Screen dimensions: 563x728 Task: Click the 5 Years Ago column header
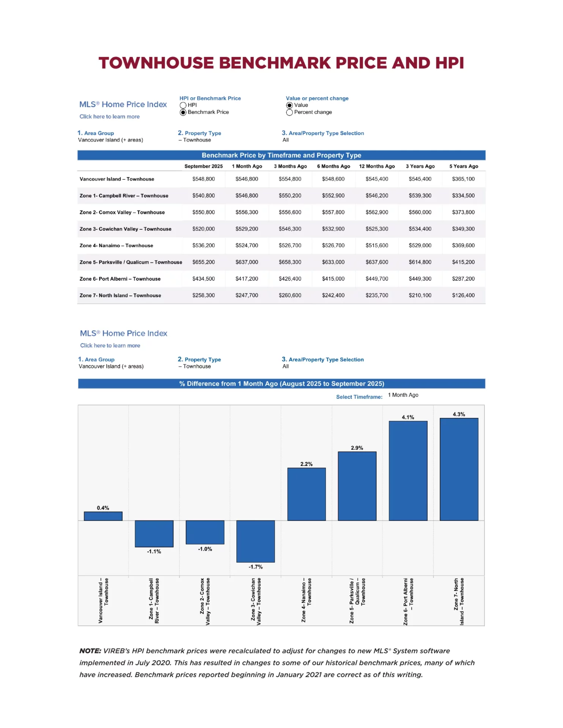click(464, 166)
